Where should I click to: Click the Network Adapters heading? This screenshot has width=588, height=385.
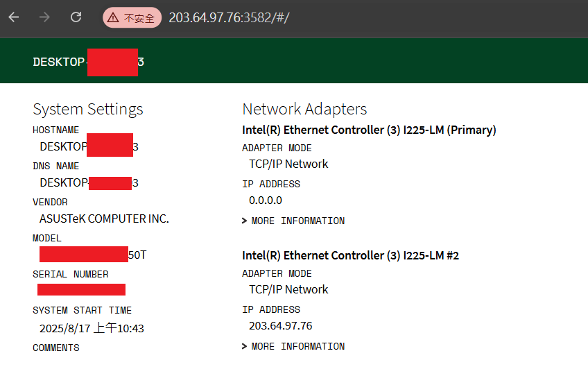point(304,109)
